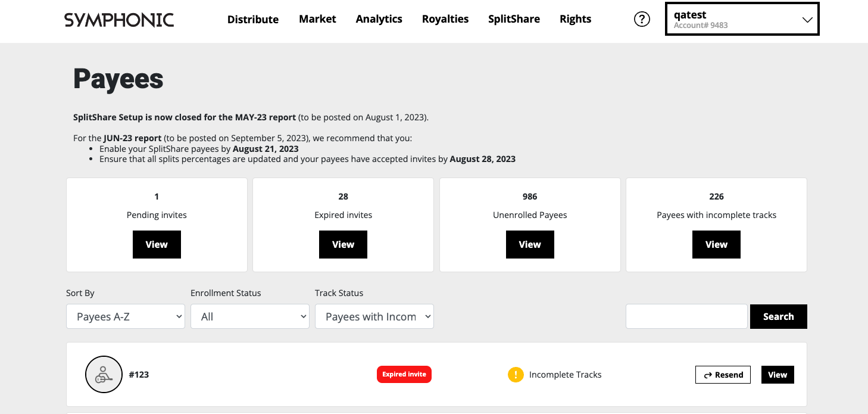Open the help question mark icon
This screenshot has height=414, width=868.
tap(642, 19)
